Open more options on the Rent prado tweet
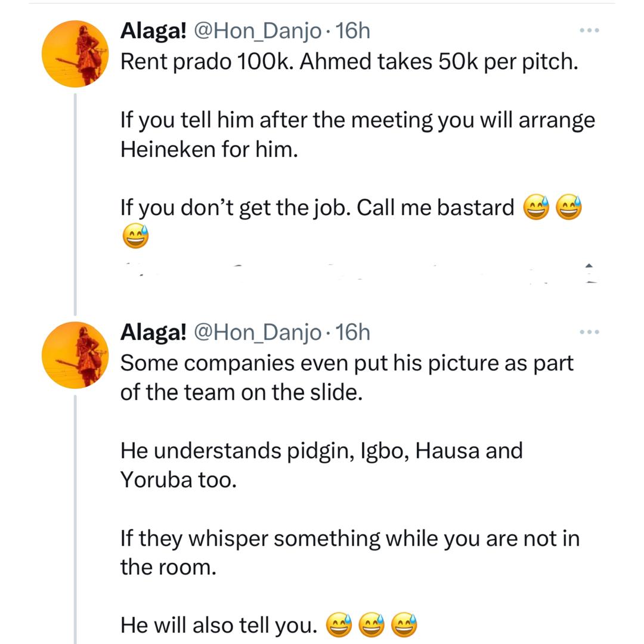The image size is (644, 644). 590,30
